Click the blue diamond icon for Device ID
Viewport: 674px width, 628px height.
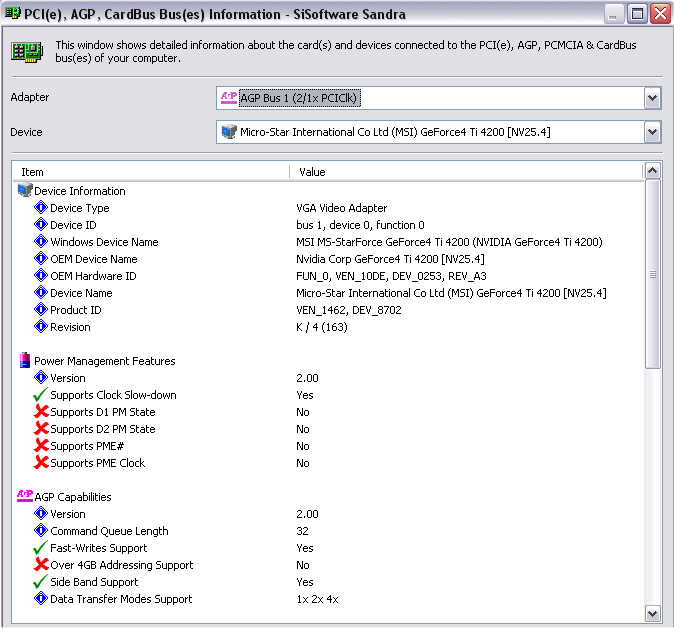tap(41, 224)
